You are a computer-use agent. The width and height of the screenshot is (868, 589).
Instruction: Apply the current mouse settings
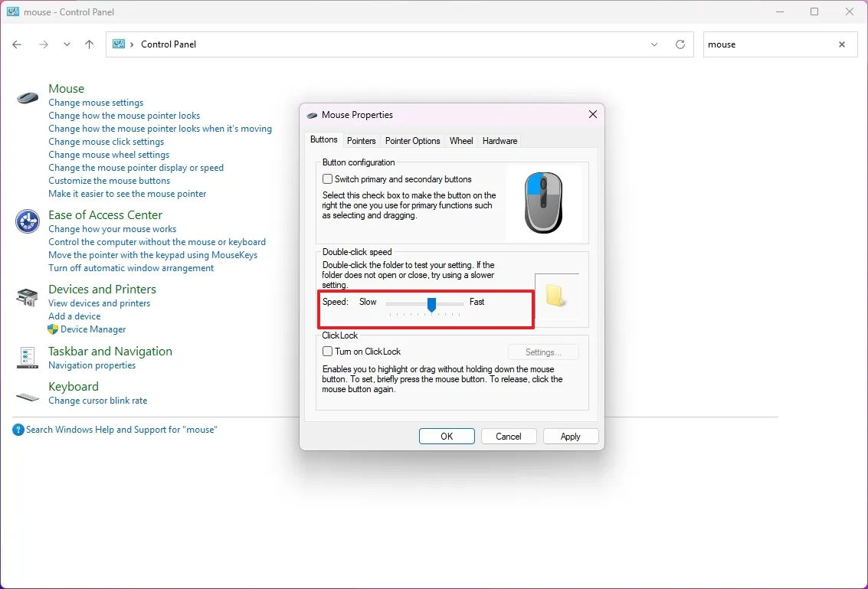click(x=571, y=436)
